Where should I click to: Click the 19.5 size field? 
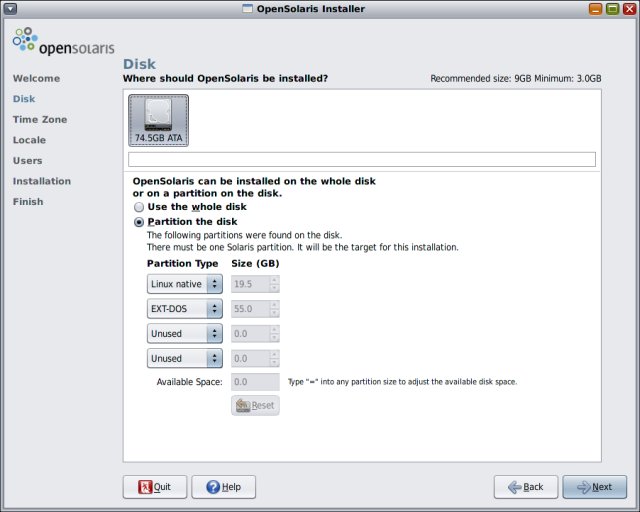pyautogui.click(x=250, y=284)
